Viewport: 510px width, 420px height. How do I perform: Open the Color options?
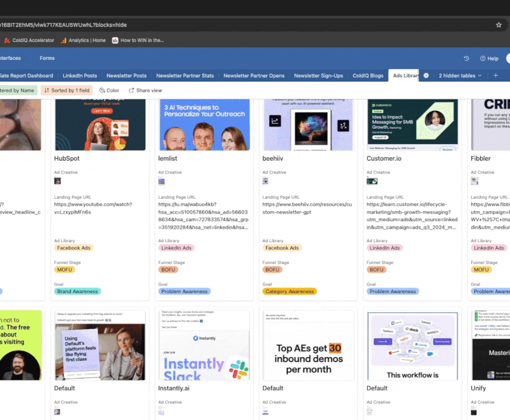tap(109, 91)
